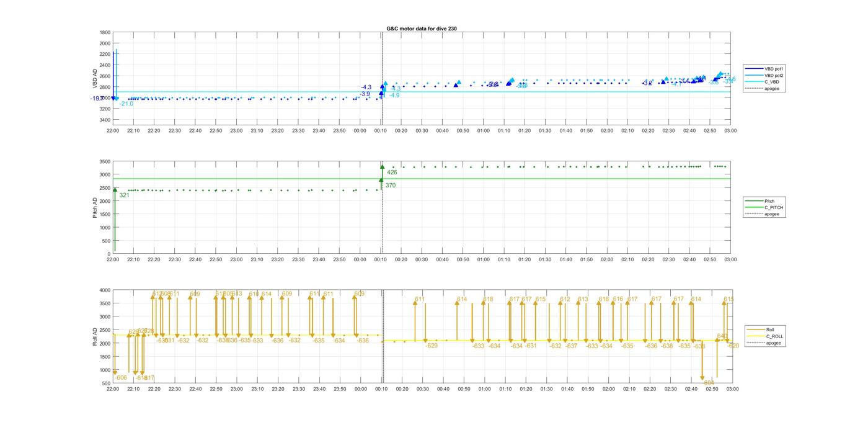The height and width of the screenshot is (430, 868).
Task: Click the '-4.9' data label near apogee
Action: 394,96
